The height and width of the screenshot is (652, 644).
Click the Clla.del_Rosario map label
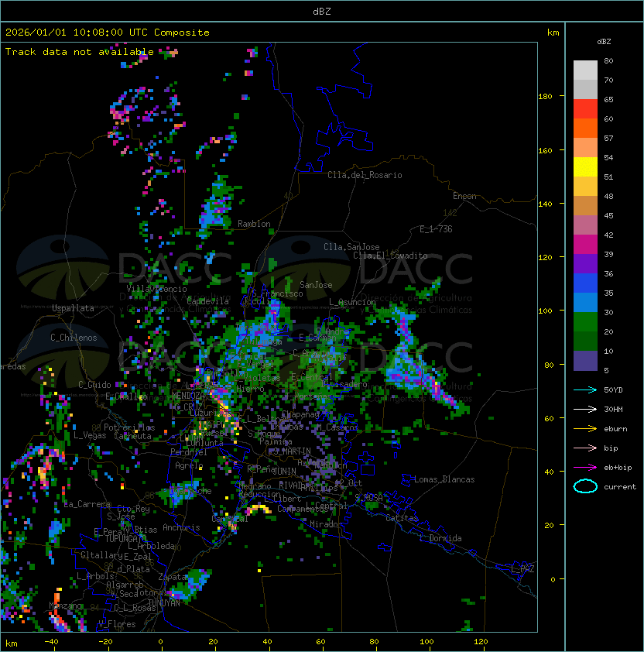[x=365, y=175]
